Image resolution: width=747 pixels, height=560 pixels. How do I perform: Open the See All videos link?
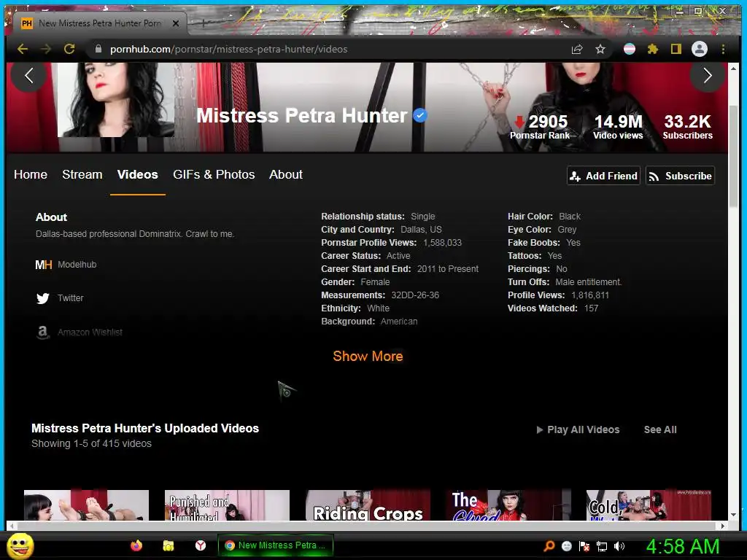click(x=660, y=429)
